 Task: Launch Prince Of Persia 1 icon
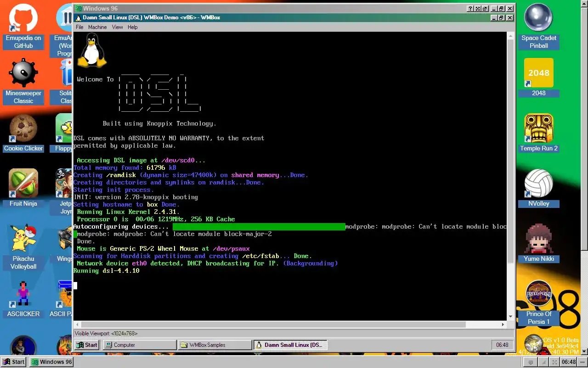click(538, 302)
